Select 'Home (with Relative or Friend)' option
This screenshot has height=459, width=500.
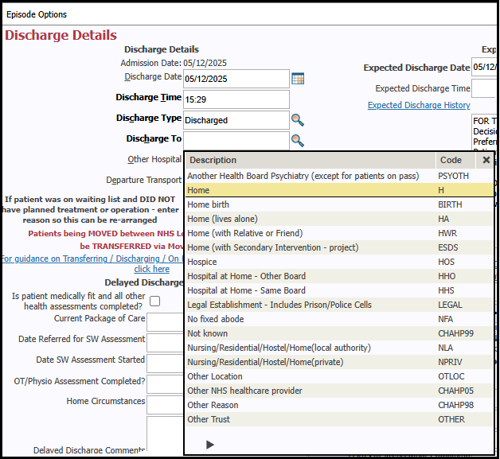(339, 233)
